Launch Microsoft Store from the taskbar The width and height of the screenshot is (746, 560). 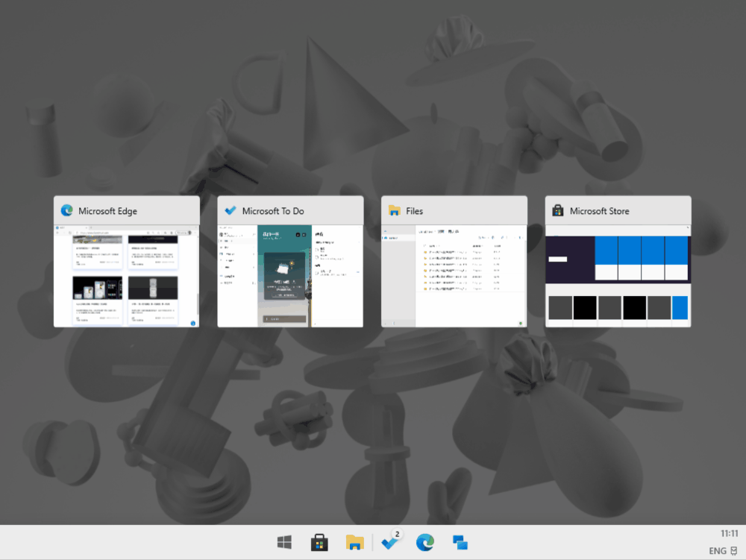319,543
